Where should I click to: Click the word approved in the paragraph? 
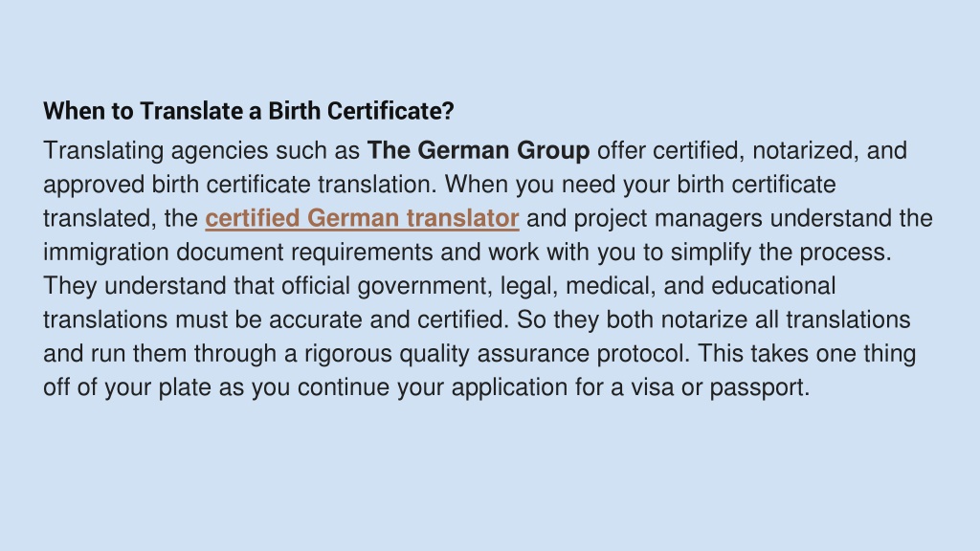click(94, 186)
